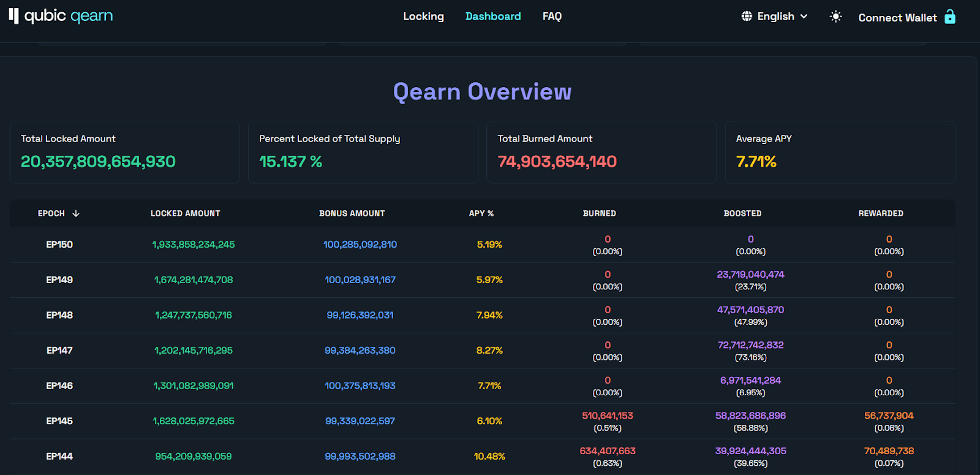Click boosted amount 47,571,405,870
Image resolution: width=980 pixels, height=475 pixels.
[750, 310]
